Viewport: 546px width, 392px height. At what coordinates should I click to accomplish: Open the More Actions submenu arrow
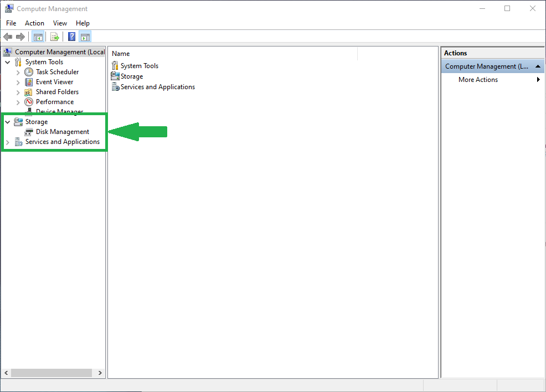click(538, 80)
